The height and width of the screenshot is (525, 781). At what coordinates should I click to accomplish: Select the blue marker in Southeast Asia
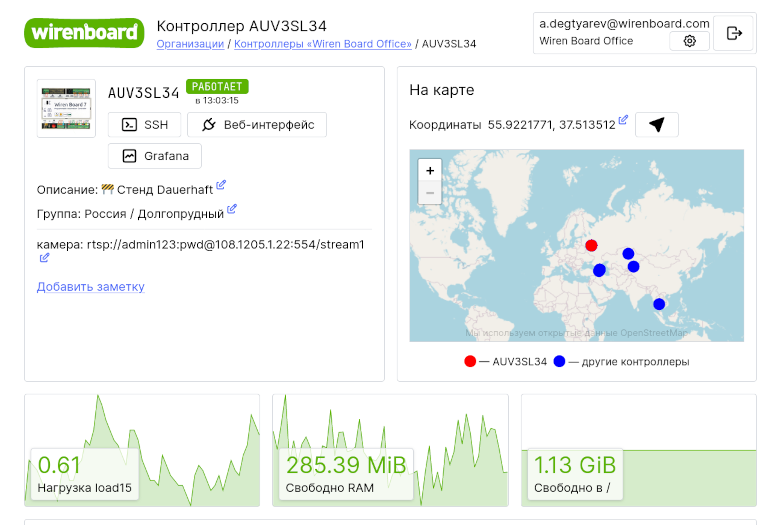(659, 304)
